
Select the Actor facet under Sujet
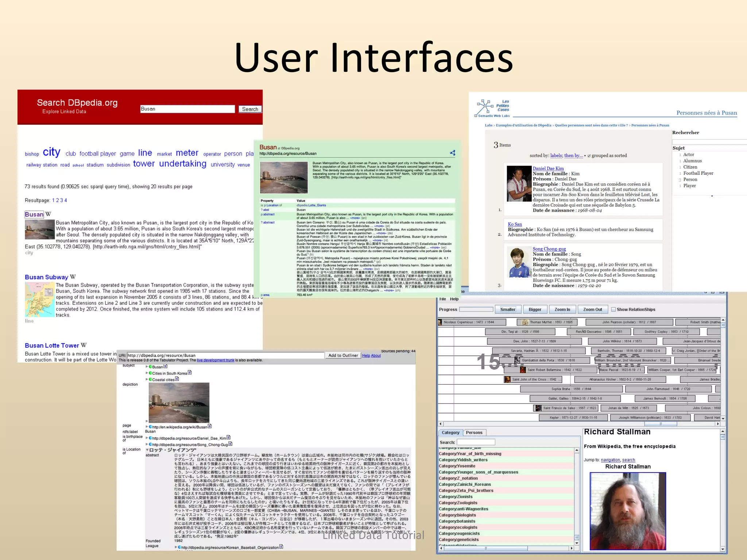(x=689, y=155)
